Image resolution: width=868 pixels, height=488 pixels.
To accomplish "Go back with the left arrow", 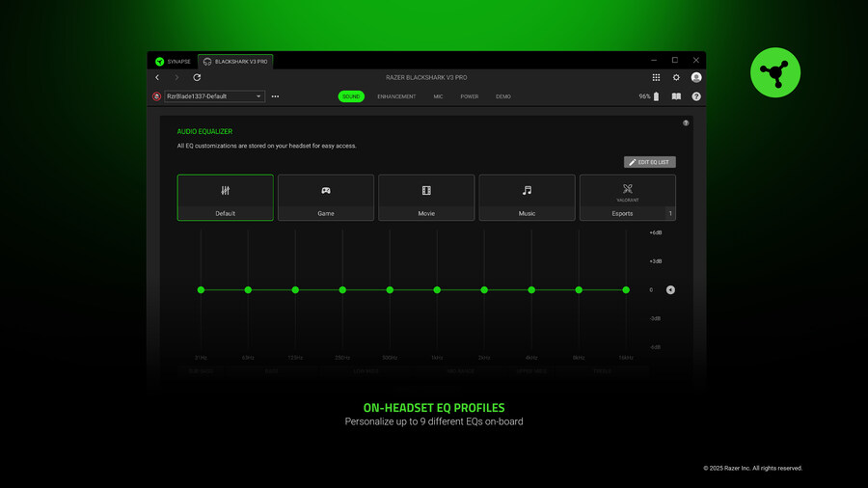I will pos(157,77).
